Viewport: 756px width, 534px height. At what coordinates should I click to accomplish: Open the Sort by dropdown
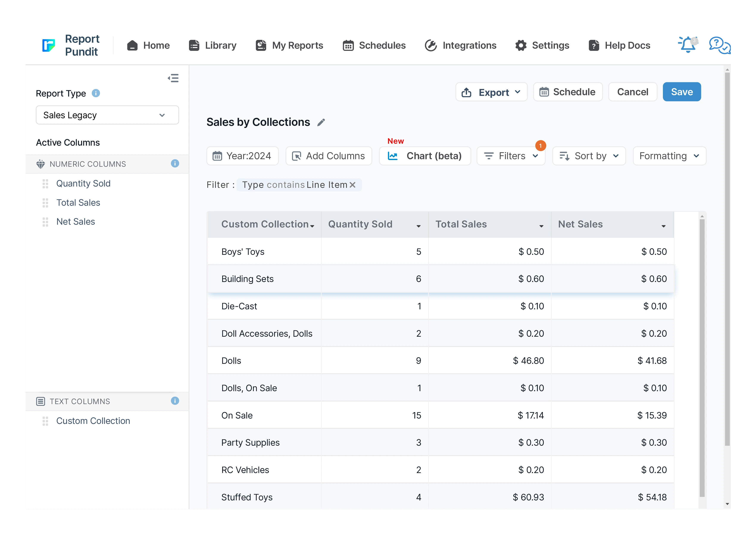[589, 156]
